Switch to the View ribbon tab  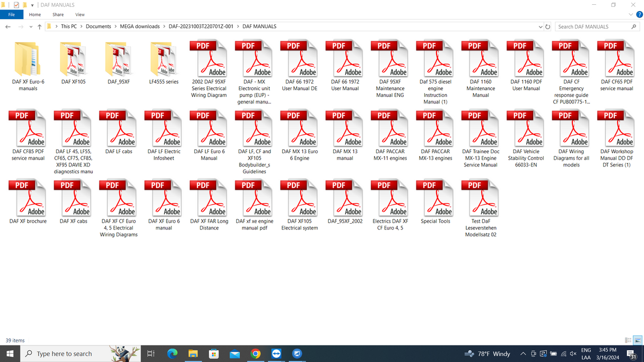[x=80, y=14]
